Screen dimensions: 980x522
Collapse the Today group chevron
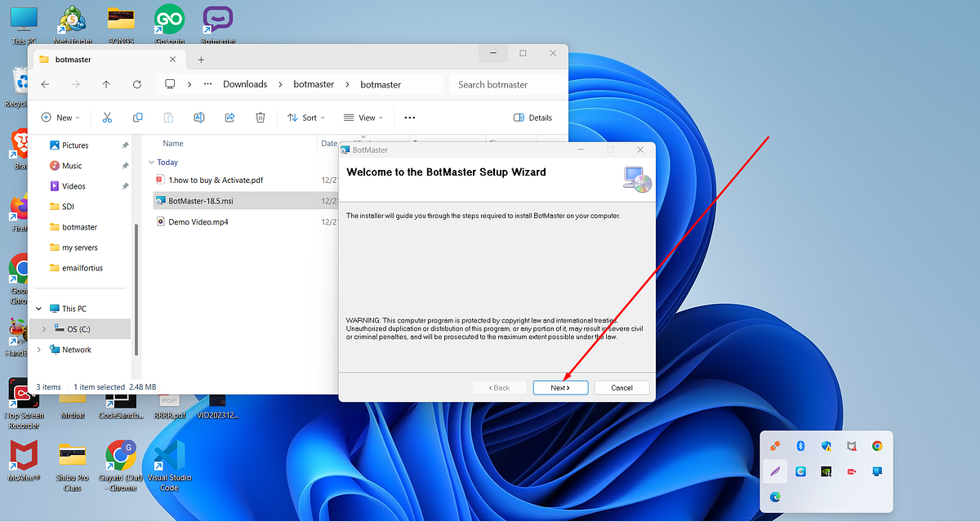click(151, 163)
